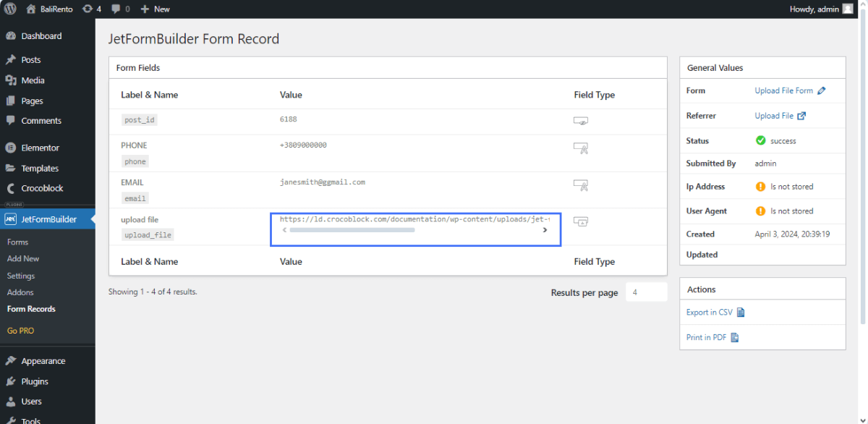Click the Crocoblock logo icon

pyautogui.click(x=11, y=188)
